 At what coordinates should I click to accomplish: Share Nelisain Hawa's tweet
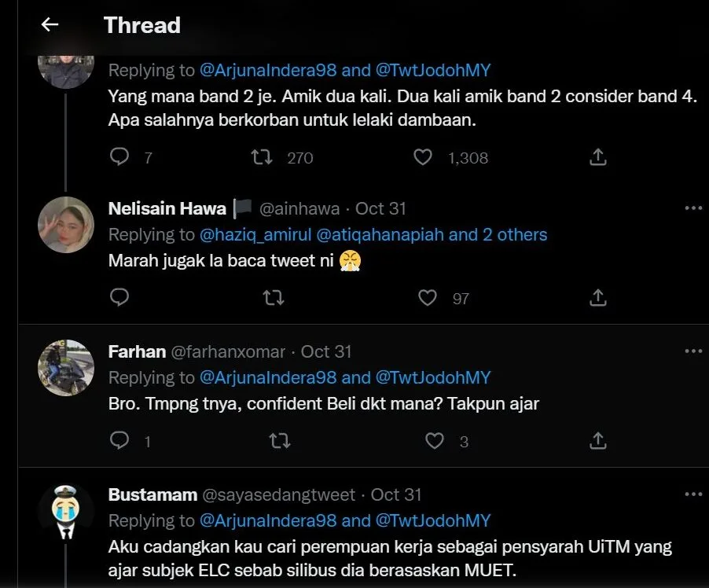pos(597,297)
